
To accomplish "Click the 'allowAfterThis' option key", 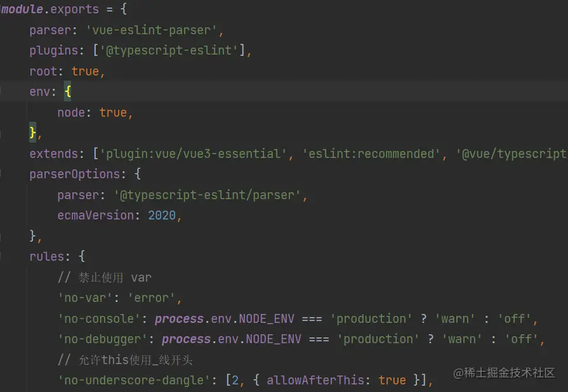I will (315, 381).
